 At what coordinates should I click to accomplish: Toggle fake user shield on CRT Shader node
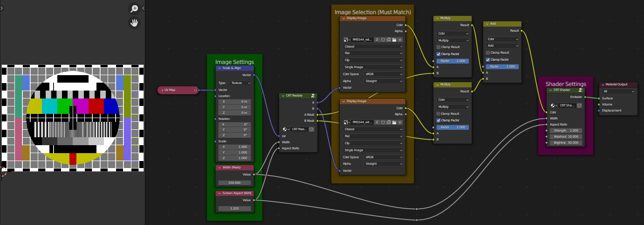pyautogui.click(x=579, y=105)
